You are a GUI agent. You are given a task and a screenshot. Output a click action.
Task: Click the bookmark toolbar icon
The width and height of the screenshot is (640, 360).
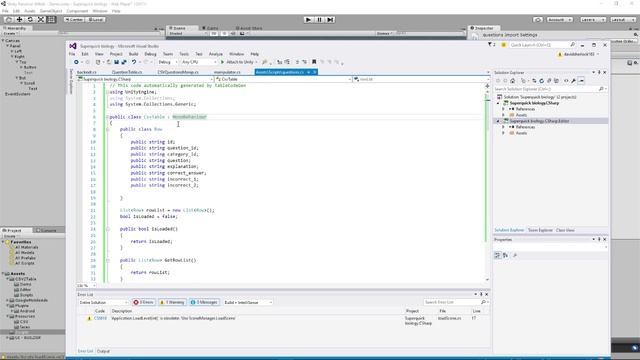point(314,62)
